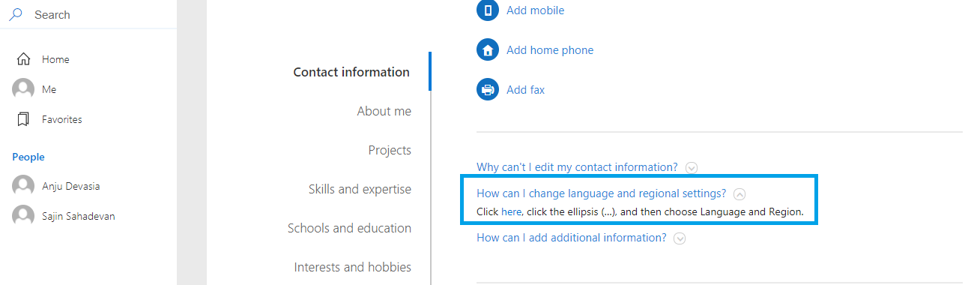The height and width of the screenshot is (285, 980).
Task: Switch to the About me tab
Action: 384,111
